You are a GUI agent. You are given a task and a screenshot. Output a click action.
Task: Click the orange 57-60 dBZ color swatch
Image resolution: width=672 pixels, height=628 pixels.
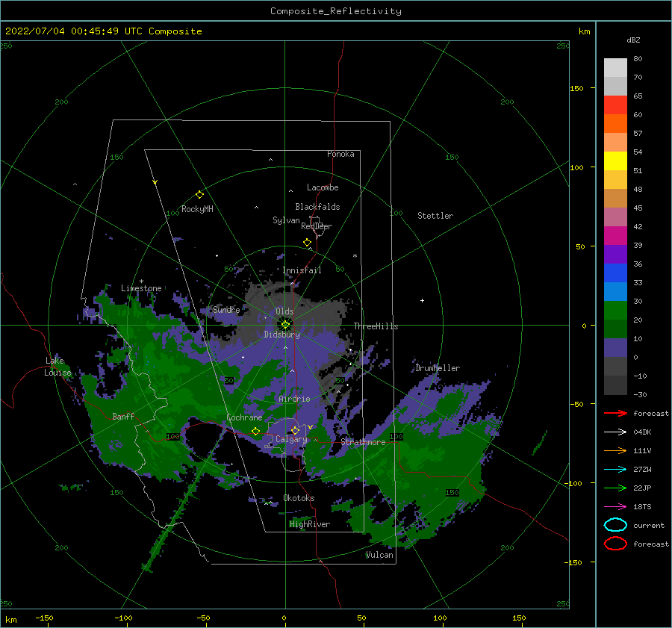pos(615,124)
